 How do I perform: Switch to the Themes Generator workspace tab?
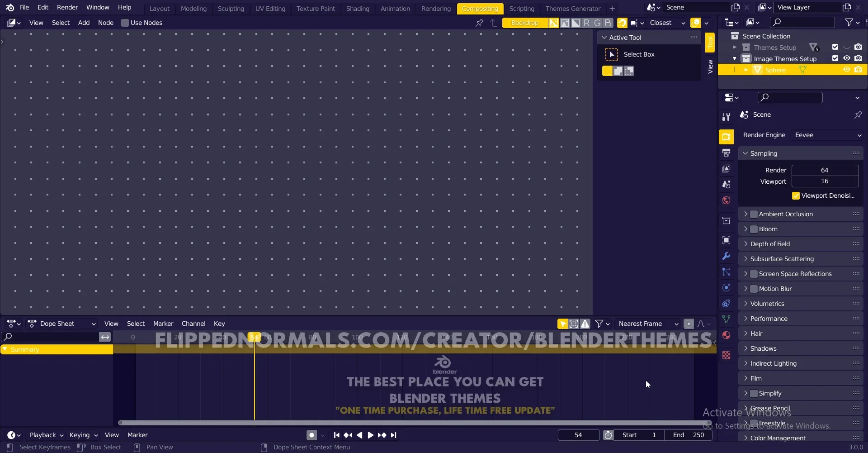pos(573,9)
